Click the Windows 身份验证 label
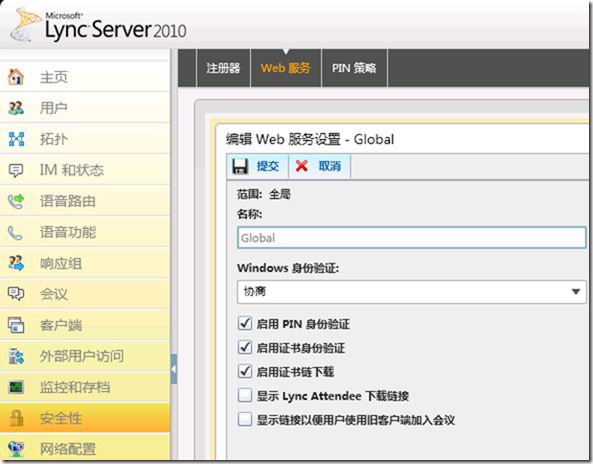Viewport: 593px width, 464px height. pyautogui.click(x=288, y=268)
